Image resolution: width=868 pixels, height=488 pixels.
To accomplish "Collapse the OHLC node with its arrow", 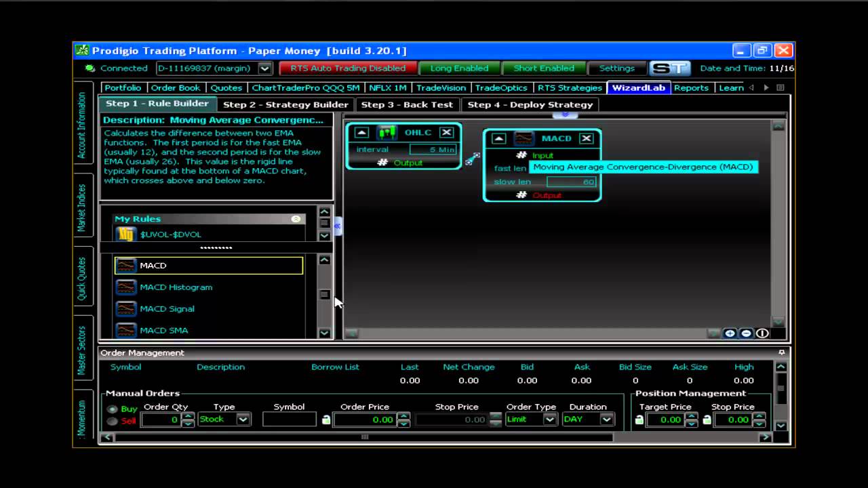I will (361, 133).
